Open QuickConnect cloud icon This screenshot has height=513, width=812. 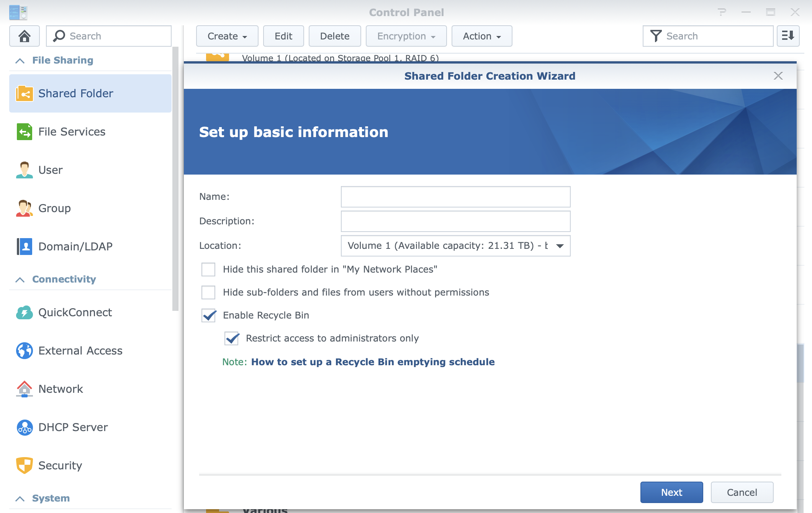[25, 312]
